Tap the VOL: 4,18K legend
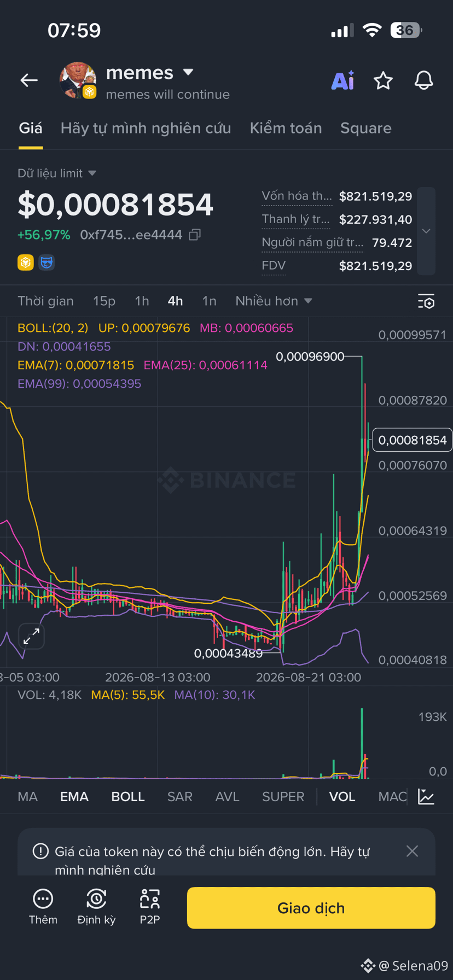This screenshot has height=980, width=453. [x=49, y=695]
